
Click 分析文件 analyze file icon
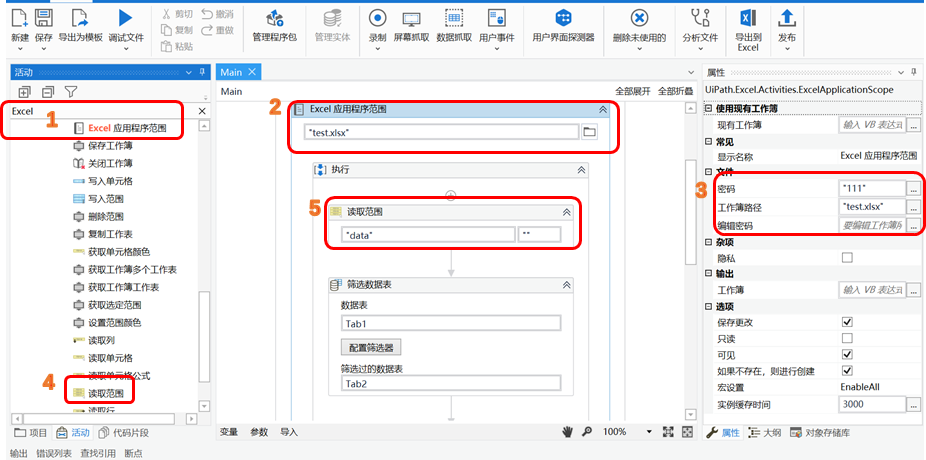[700, 18]
